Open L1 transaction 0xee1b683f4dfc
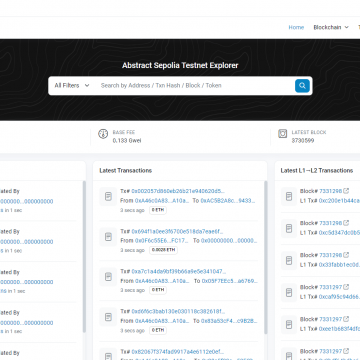Viewport: 360px width, 360px height. click(339, 329)
